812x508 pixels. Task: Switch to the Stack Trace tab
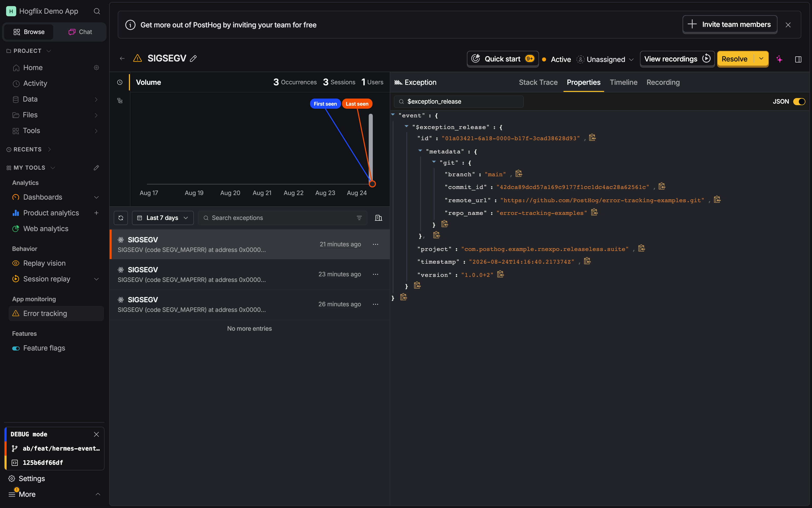click(538, 82)
